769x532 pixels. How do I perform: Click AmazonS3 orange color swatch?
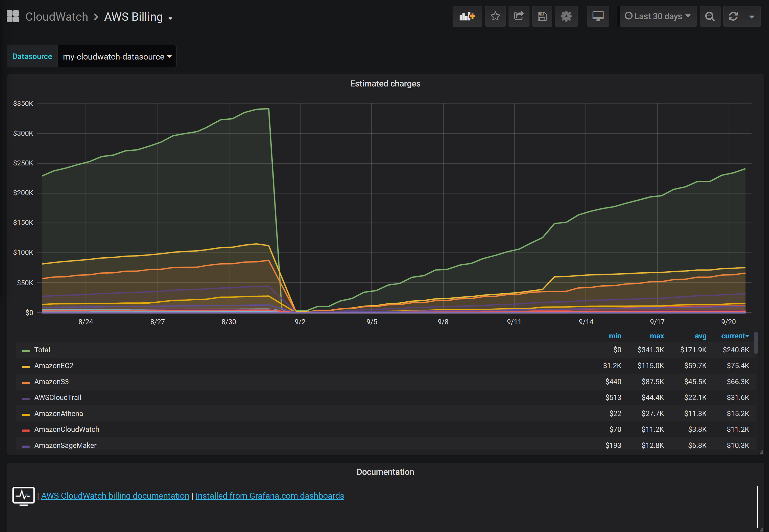[26, 382]
